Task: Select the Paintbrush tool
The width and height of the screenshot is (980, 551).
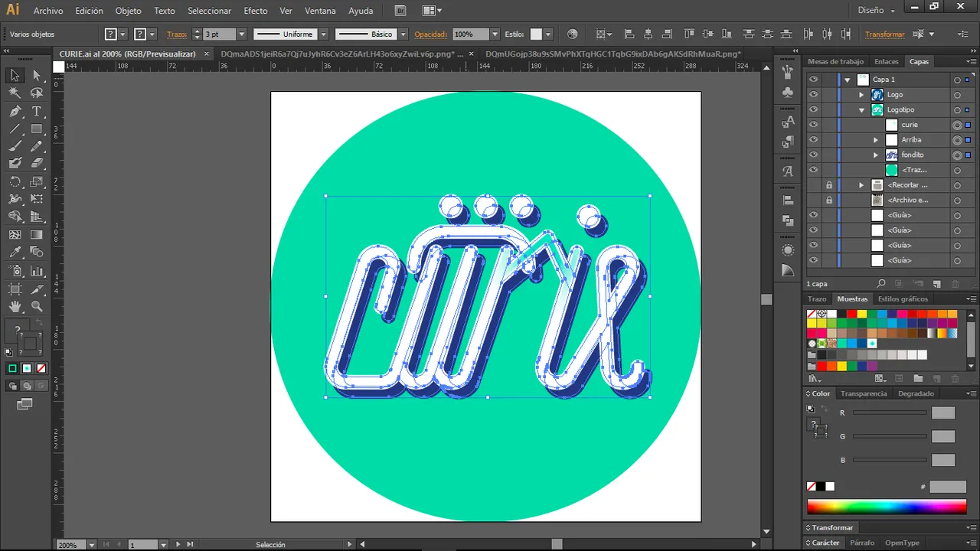Action: coord(15,145)
